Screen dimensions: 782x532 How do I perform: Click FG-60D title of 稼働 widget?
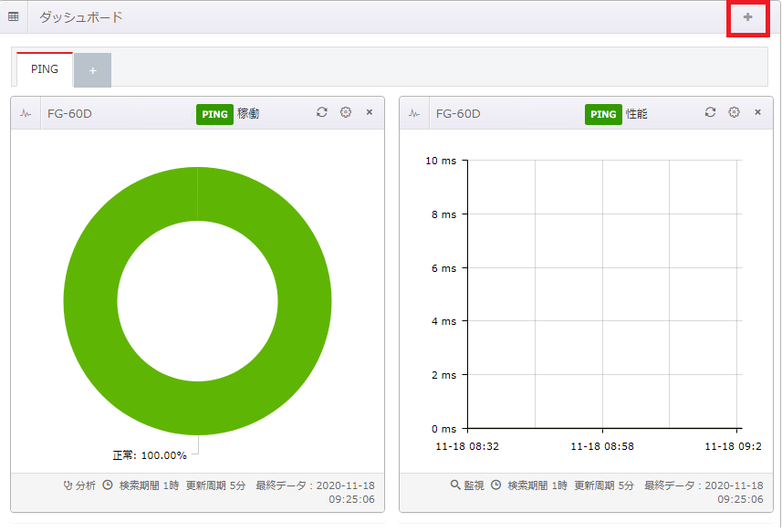[70, 114]
